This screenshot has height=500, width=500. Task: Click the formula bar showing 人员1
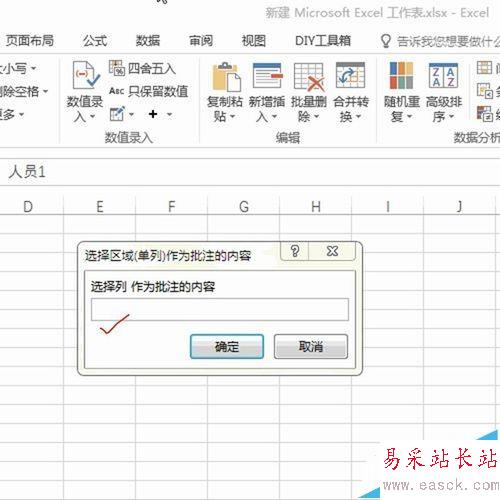(250, 172)
